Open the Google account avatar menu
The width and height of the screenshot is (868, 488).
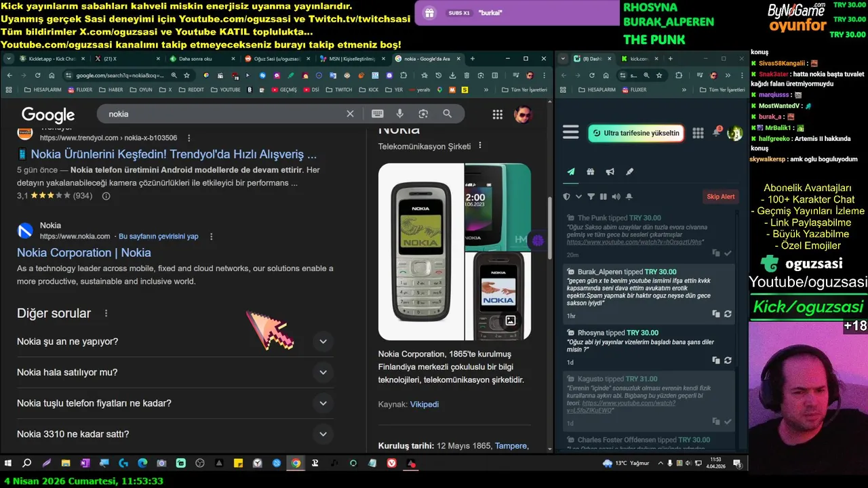pyautogui.click(x=523, y=115)
